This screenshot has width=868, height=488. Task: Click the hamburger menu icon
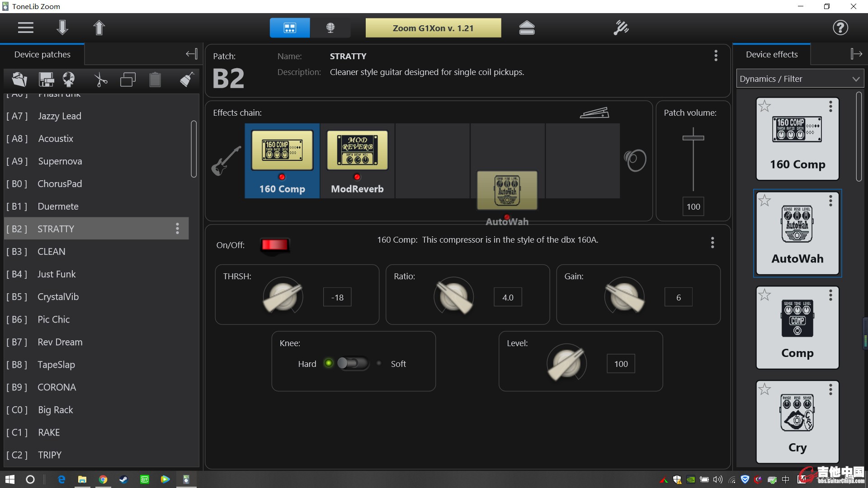(26, 28)
